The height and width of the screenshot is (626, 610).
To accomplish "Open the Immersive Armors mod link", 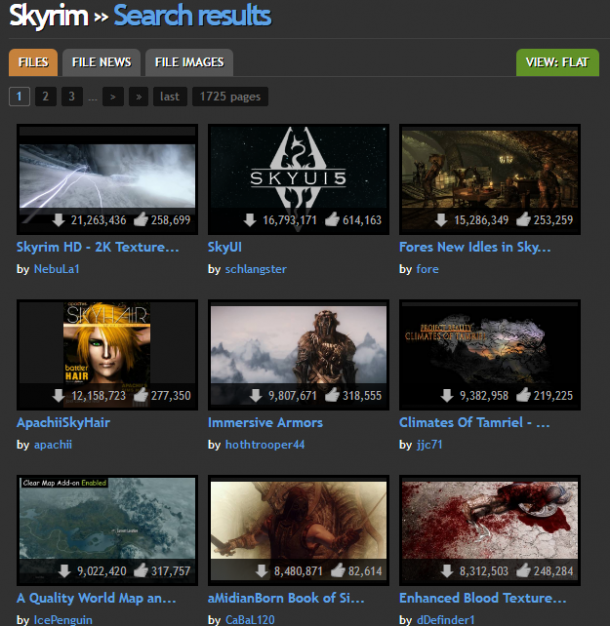I will click(265, 422).
